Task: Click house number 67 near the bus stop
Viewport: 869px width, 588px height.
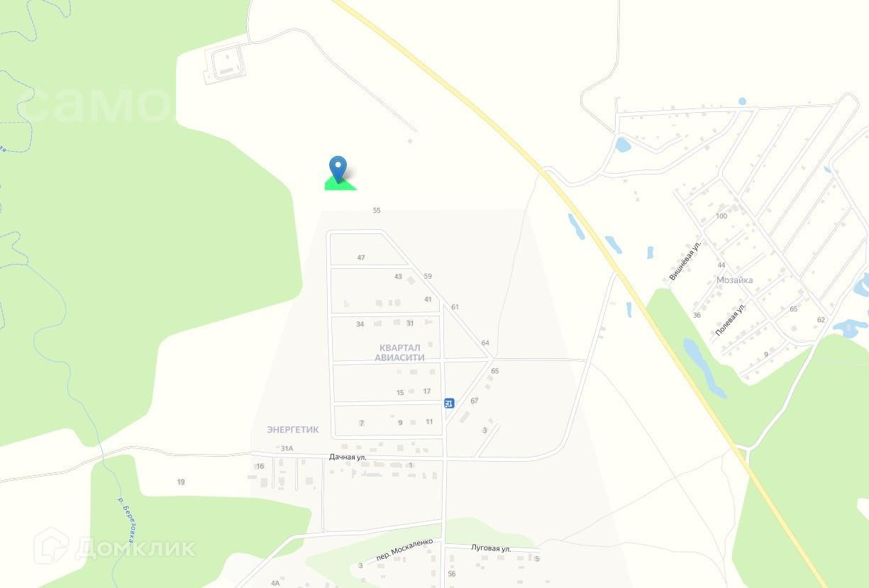Action: point(475,401)
